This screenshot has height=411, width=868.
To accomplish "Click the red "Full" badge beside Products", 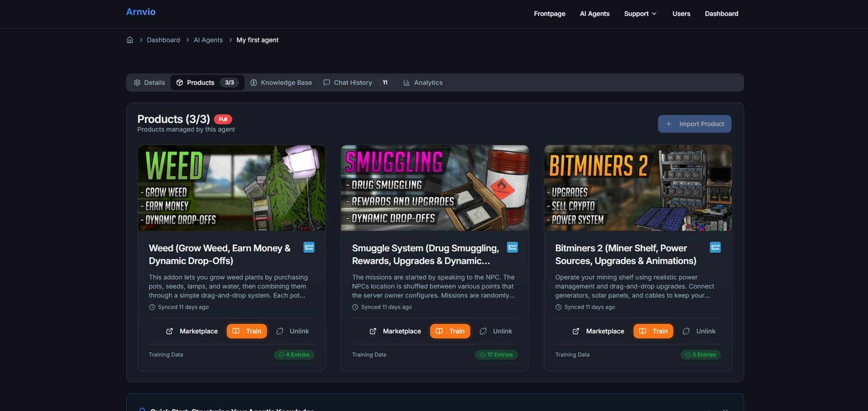I will [x=223, y=119].
